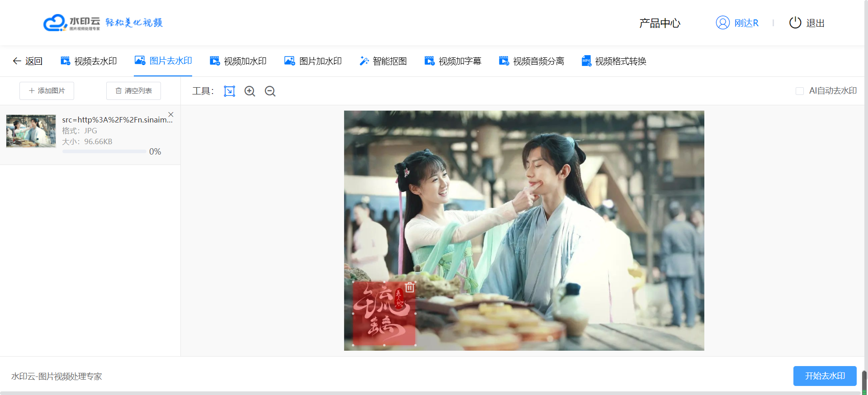Open the 图片加水印 tab
This screenshot has height=395, width=868.
click(x=313, y=61)
